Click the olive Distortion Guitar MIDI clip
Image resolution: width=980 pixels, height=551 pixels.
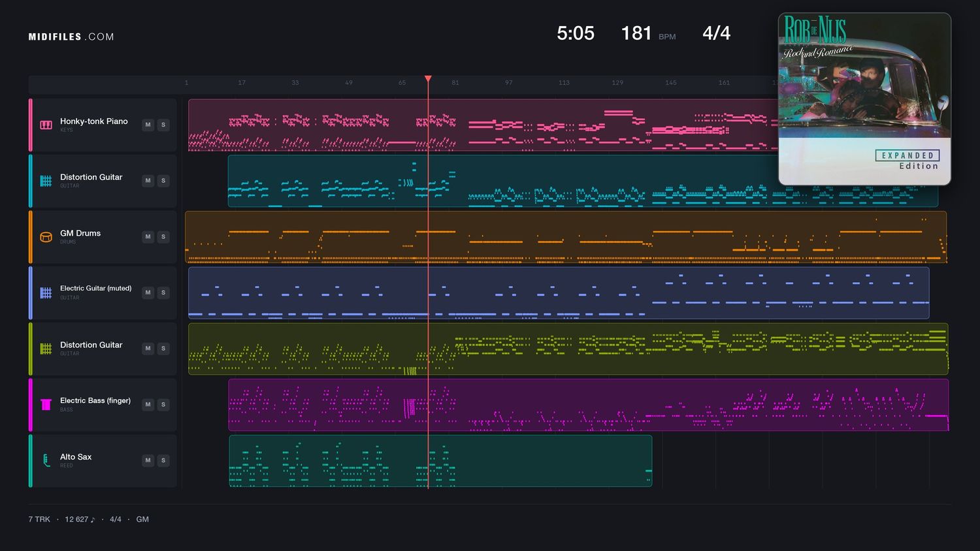568,349
